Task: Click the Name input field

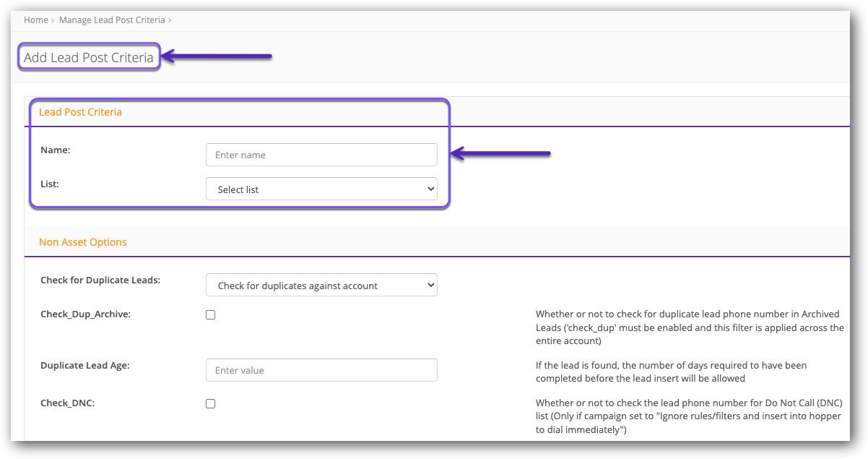Action: (321, 155)
